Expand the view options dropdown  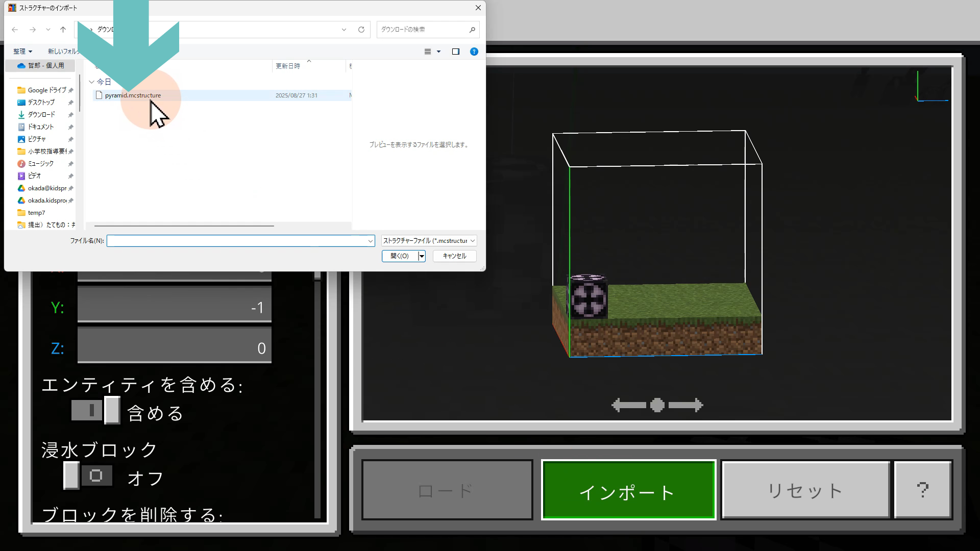[x=438, y=52]
